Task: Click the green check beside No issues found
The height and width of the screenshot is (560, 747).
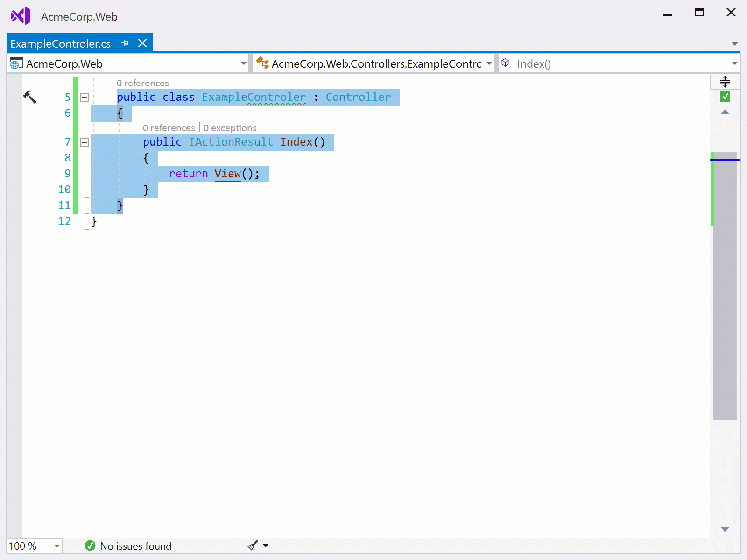Action: tap(89, 546)
